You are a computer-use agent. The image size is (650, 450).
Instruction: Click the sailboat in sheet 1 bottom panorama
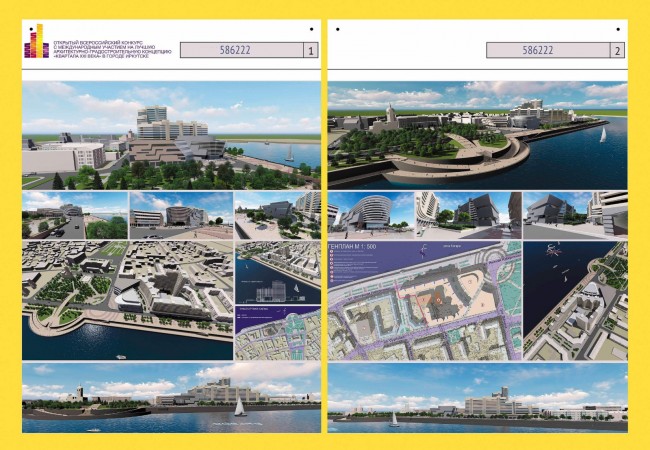click(240, 407)
